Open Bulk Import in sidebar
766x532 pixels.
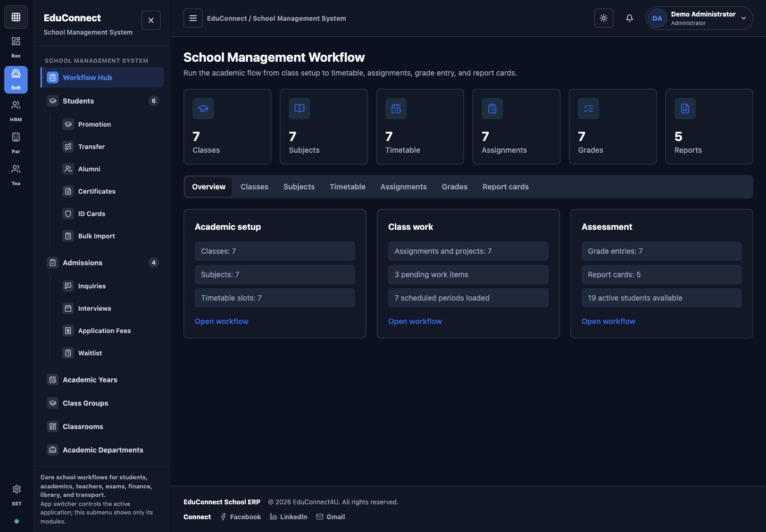pyautogui.click(x=110, y=236)
